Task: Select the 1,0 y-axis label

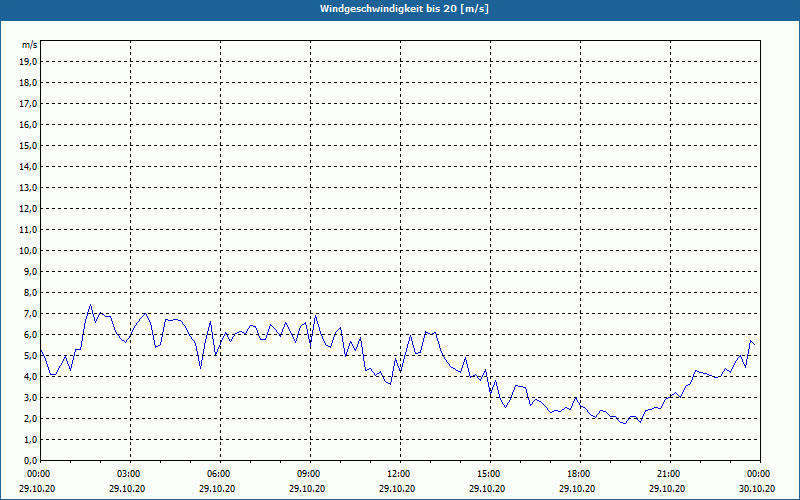Action: pyautogui.click(x=30, y=439)
